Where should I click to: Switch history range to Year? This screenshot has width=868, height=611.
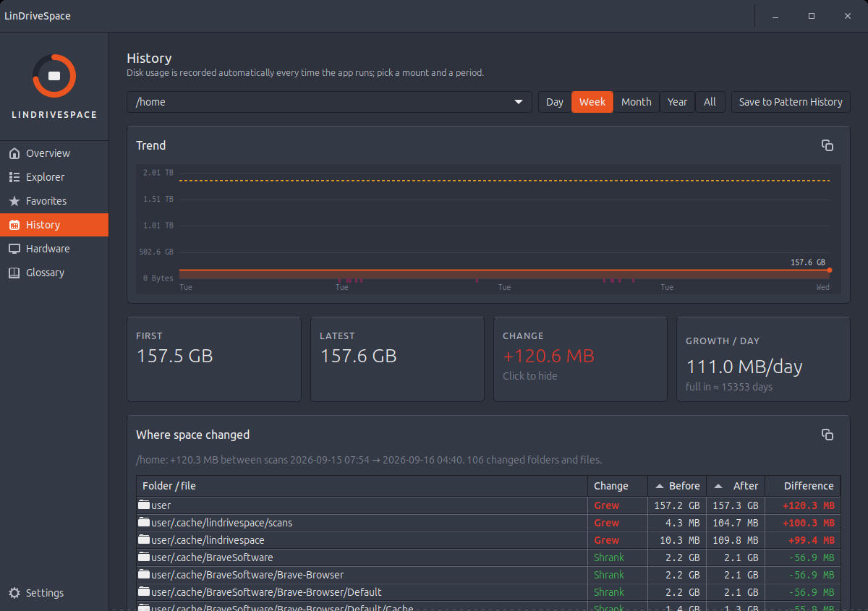tap(678, 102)
